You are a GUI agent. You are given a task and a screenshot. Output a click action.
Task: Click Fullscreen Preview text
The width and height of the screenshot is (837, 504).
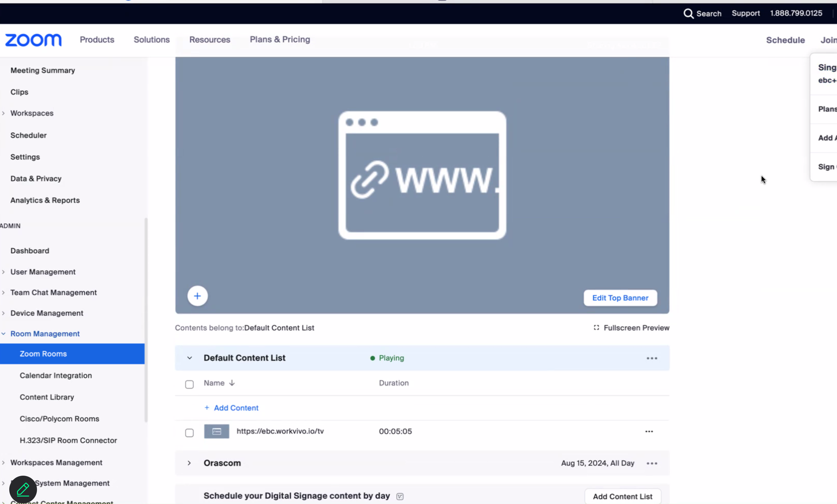[x=636, y=328]
